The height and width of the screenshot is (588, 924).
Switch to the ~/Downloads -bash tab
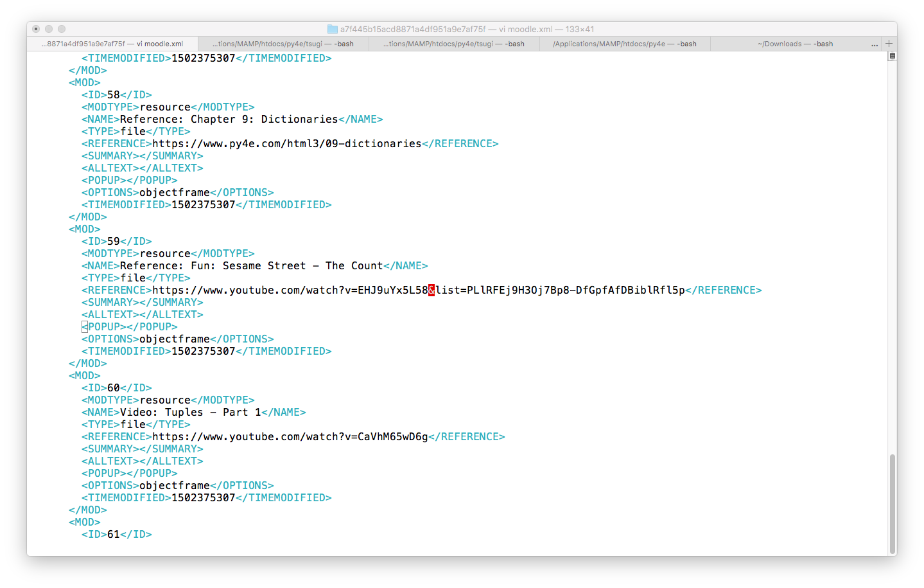coord(795,44)
